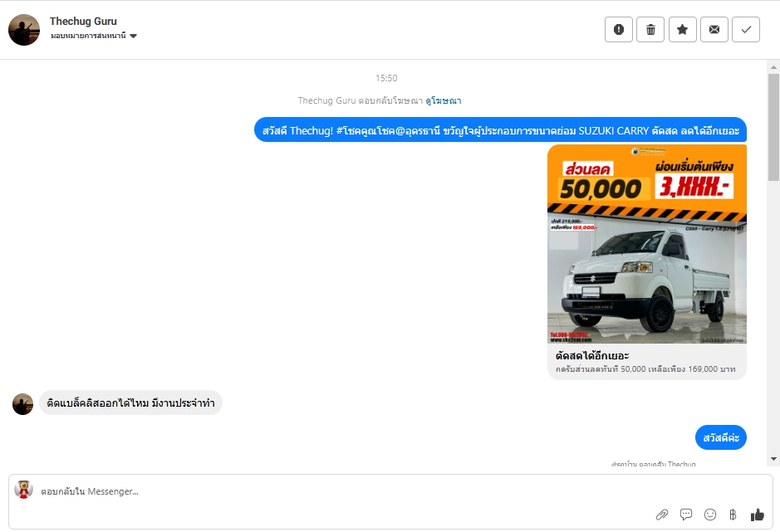Image resolution: width=780 pixels, height=532 pixels.
Task: Click scrollbar down arrow
Action: [x=773, y=459]
